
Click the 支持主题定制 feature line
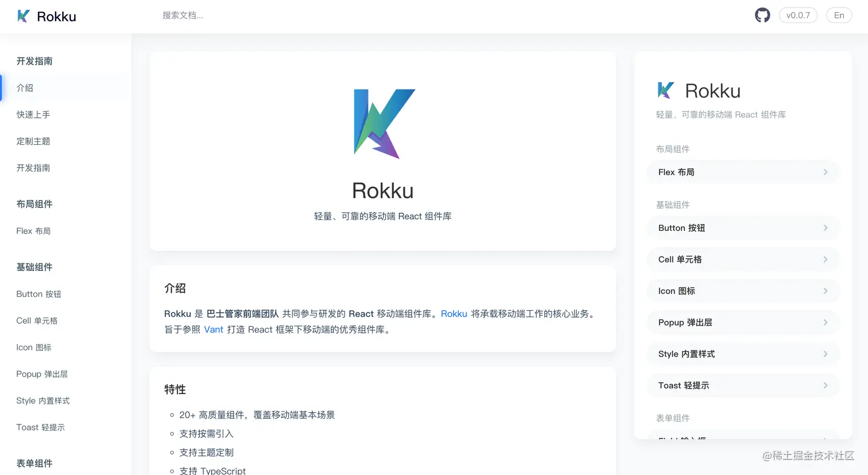pos(206,453)
